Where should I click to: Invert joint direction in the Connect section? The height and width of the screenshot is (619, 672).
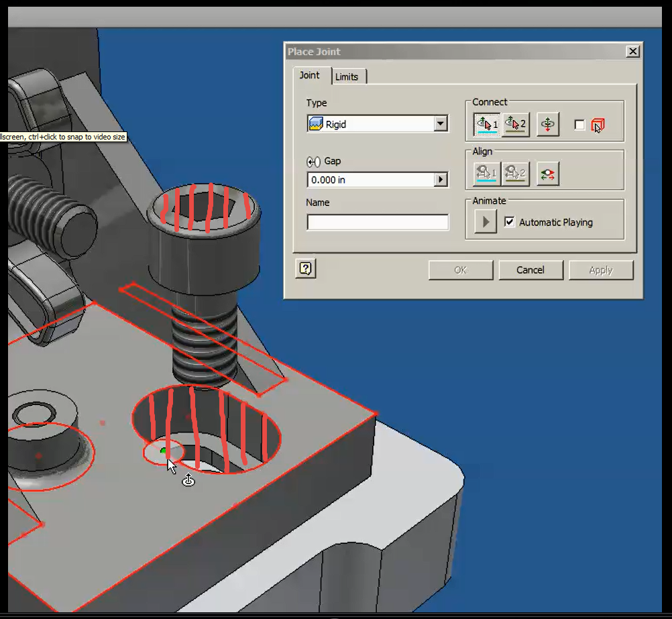click(x=547, y=124)
